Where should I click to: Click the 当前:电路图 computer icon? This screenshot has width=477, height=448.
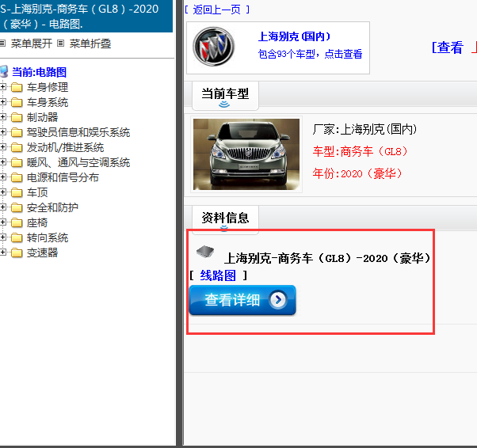pos(4,72)
